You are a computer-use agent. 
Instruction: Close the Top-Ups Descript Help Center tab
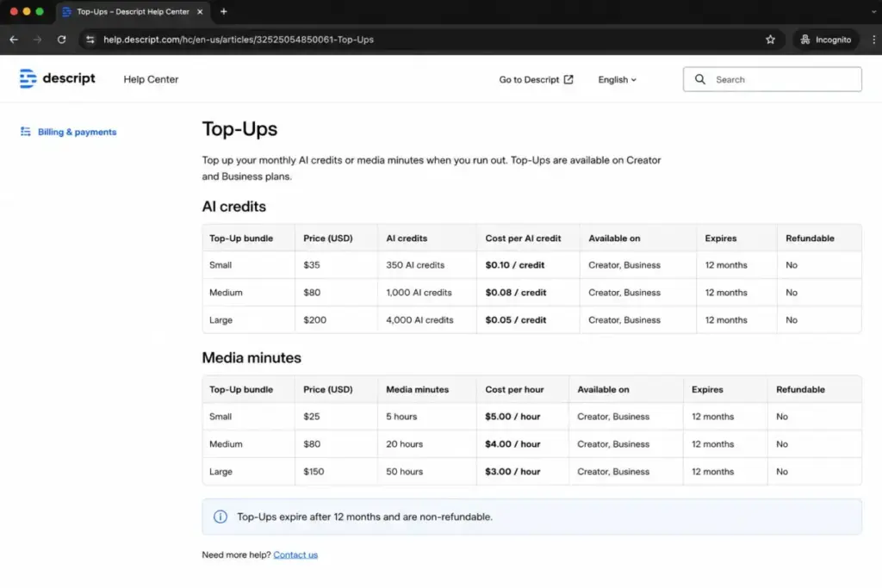pyautogui.click(x=200, y=11)
